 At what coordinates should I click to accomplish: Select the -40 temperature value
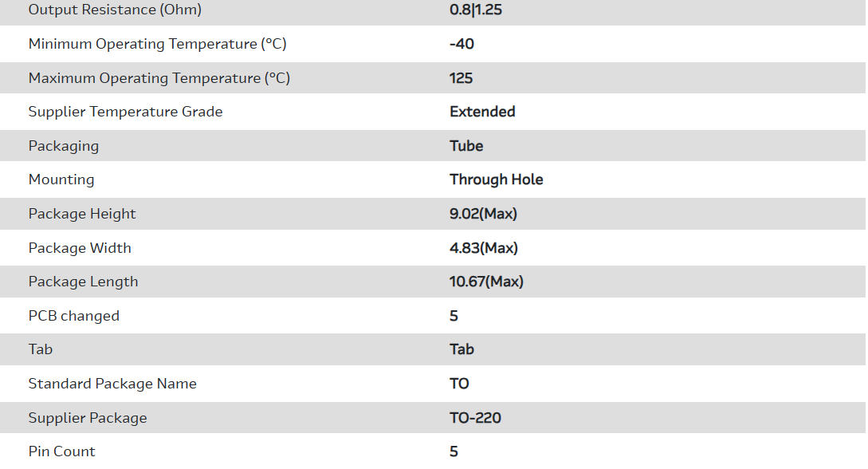point(461,45)
